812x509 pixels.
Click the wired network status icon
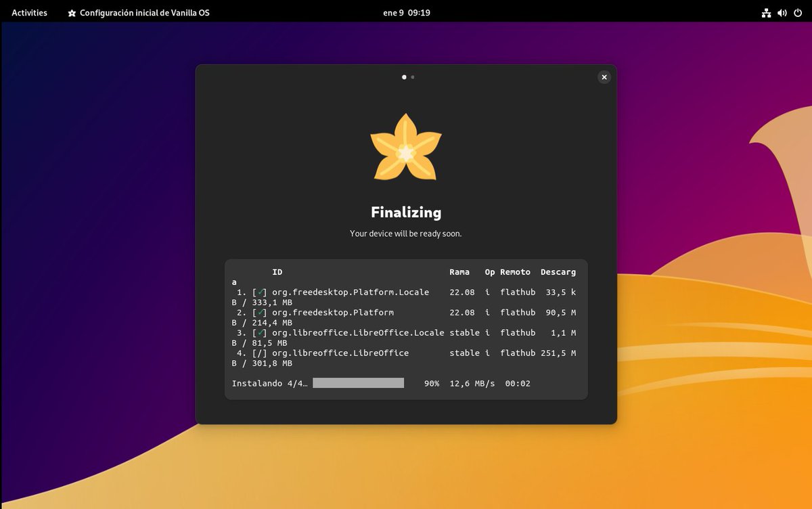(767, 12)
